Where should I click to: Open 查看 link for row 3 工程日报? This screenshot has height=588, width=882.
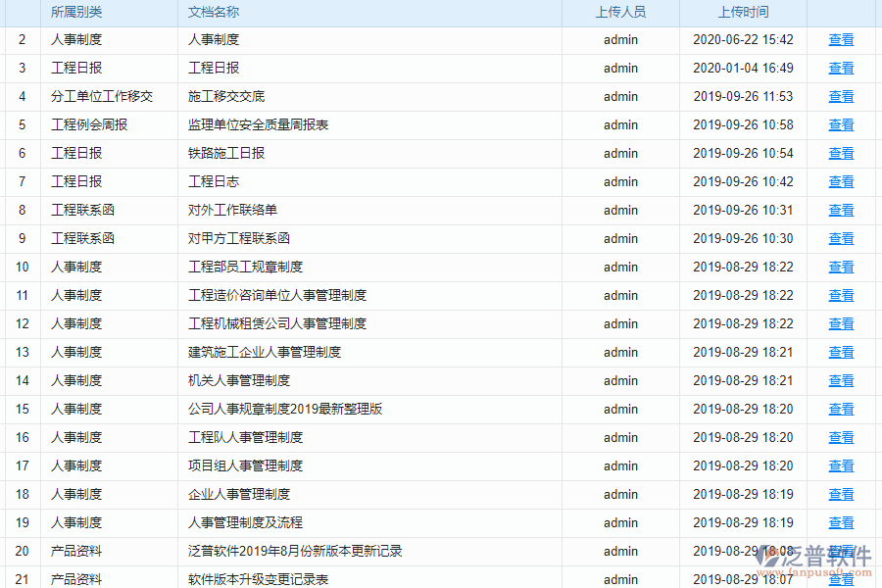coord(842,68)
